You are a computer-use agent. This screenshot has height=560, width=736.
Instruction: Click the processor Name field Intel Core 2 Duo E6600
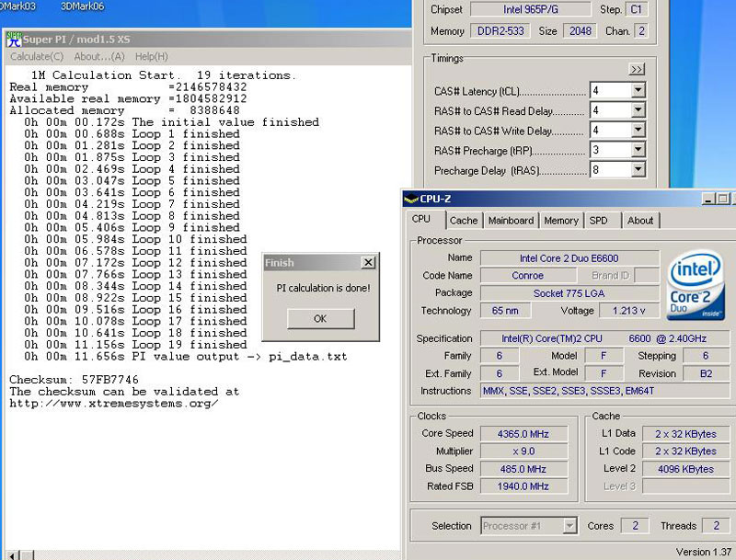click(x=569, y=258)
